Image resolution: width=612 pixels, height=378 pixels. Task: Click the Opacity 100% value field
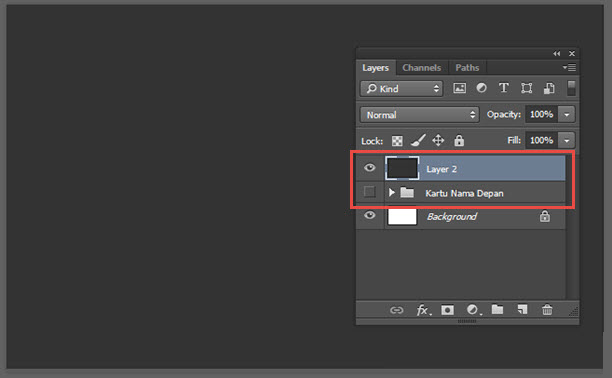541,114
